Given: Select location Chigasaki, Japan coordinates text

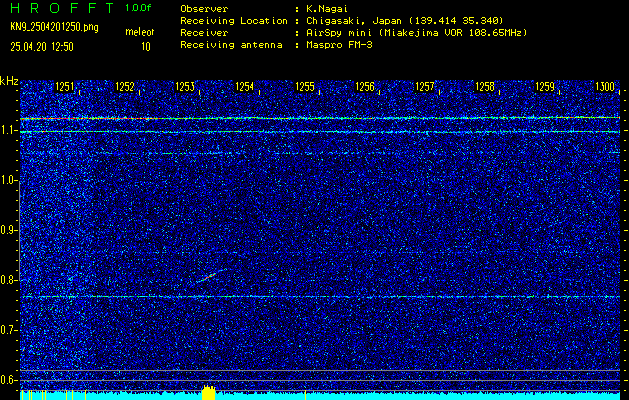Looking at the screenshot, I should [x=405, y=20].
